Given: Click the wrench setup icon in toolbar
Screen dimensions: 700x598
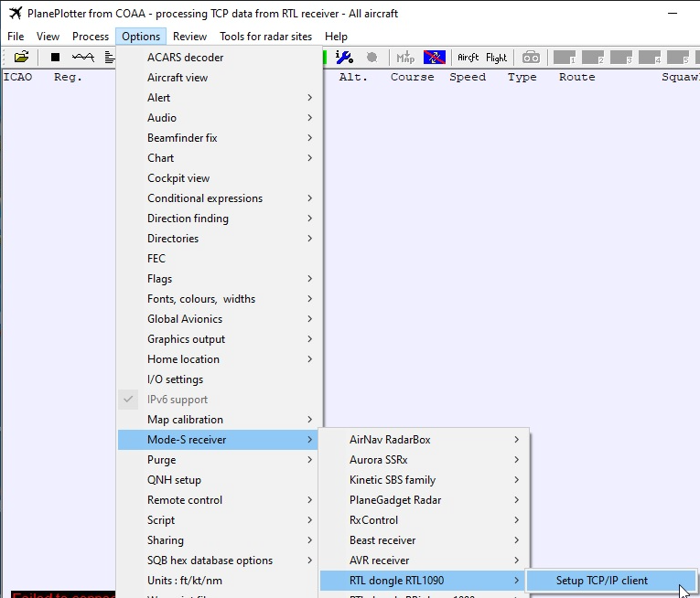Looking at the screenshot, I should coord(344,57).
